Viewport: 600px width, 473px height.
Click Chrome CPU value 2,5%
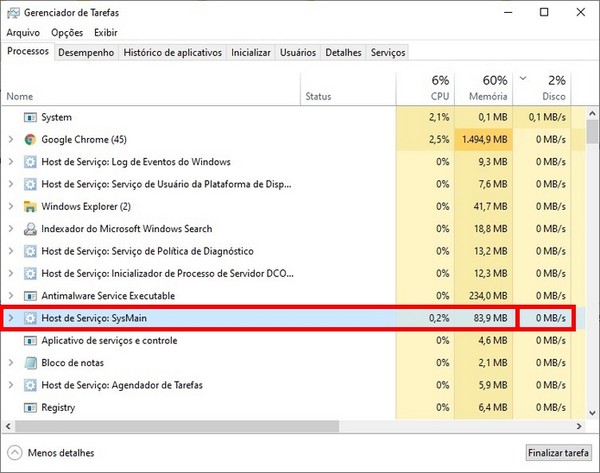tap(439, 140)
